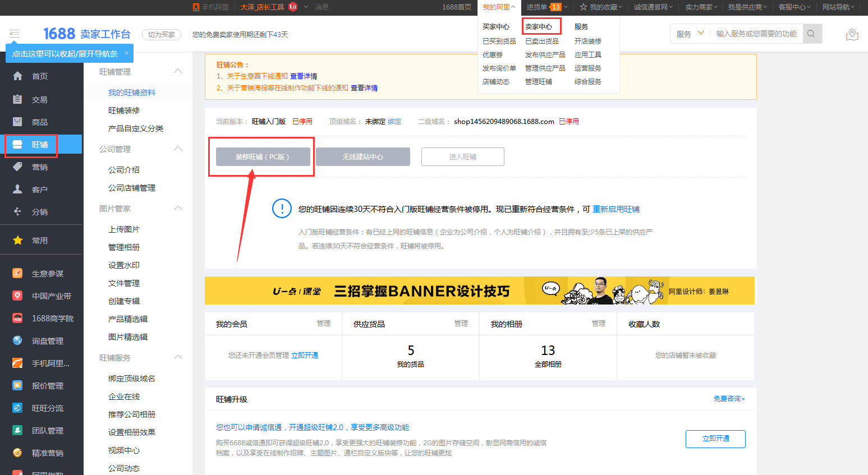Click 立即开通 link under 我的会员
This screenshot has width=868, height=475.
(x=305, y=356)
